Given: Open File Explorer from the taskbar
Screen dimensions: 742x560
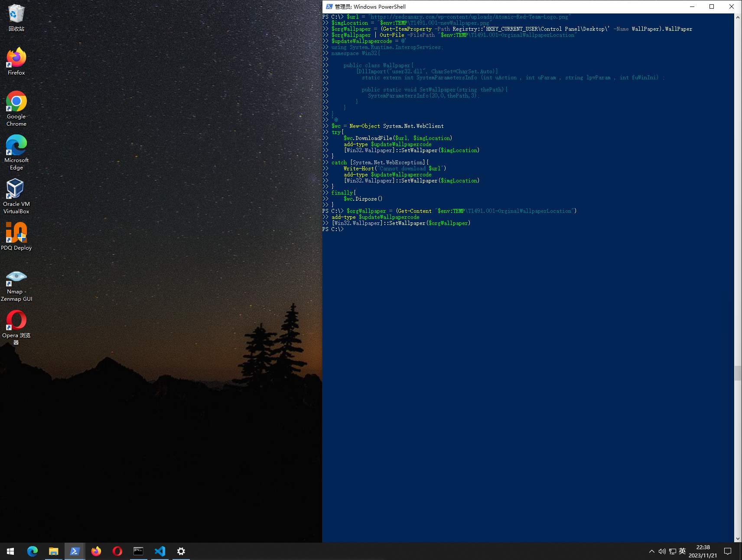Looking at the screenshot, I should coord(53,551).
